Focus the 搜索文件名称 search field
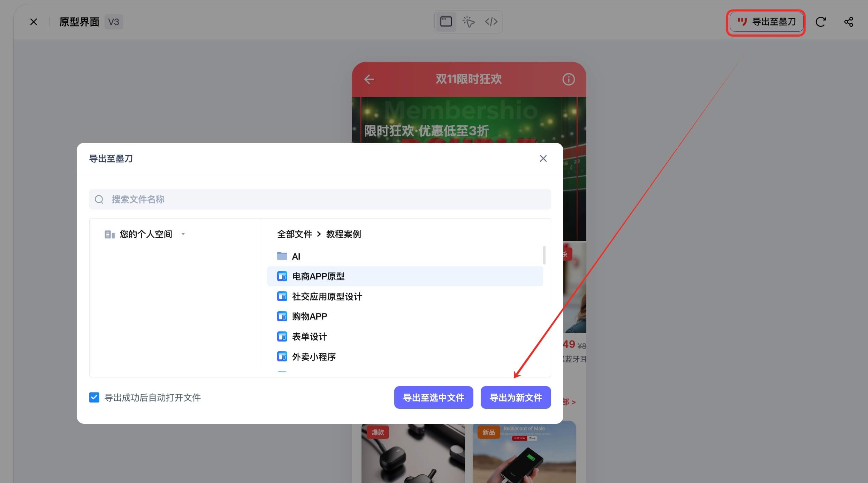The height and width of the screenshot is (483, 868). pyautogui.click(x=320, y=199)
